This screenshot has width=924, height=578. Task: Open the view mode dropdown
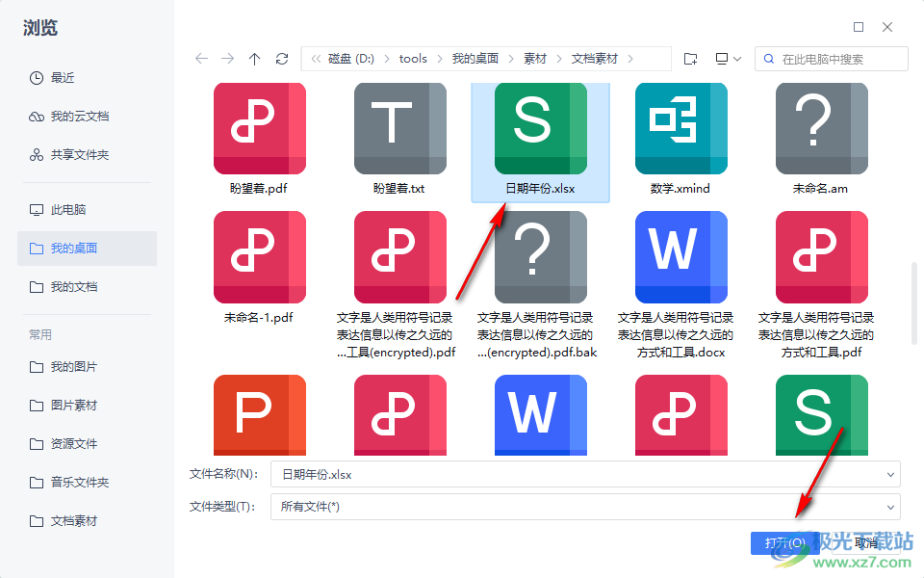coord(728,59)
